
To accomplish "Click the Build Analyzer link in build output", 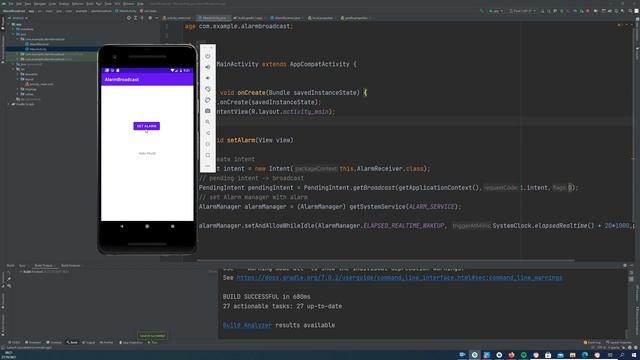I will [247, 325].
